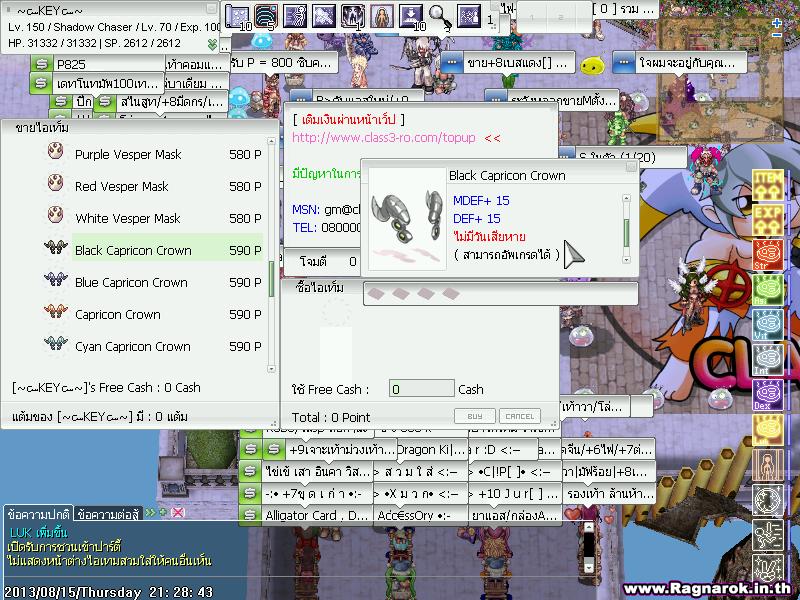Remove chat tab with red X icon
This screenshot has width=800, height=600.
(178, 512)
